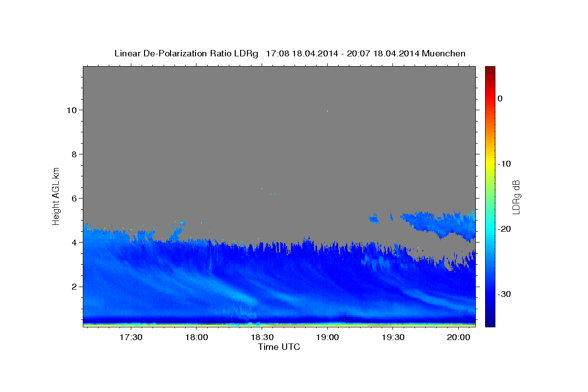Click the '18:00' time axis label
Viewport: 588px width, 392px height.
pyautogui.click(x=196, y=337)
